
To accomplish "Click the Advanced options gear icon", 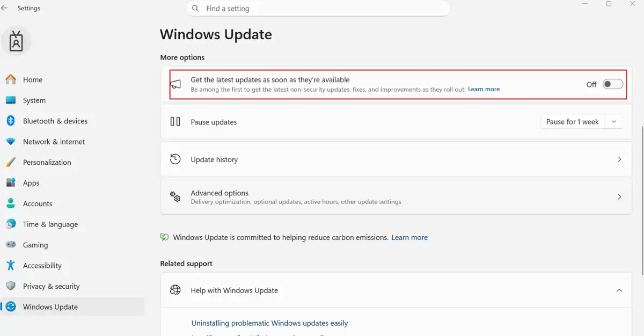I will pos(175,196).
